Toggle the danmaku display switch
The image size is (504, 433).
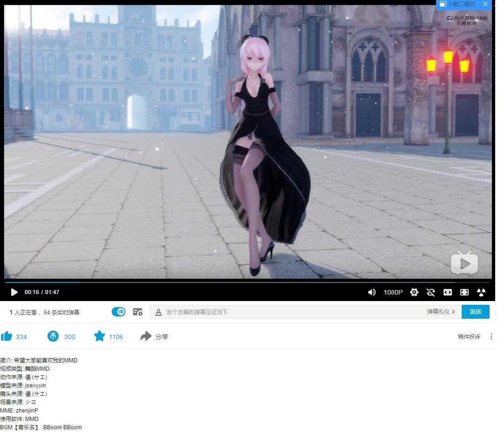pyautogui.click(x=119, y=312)
